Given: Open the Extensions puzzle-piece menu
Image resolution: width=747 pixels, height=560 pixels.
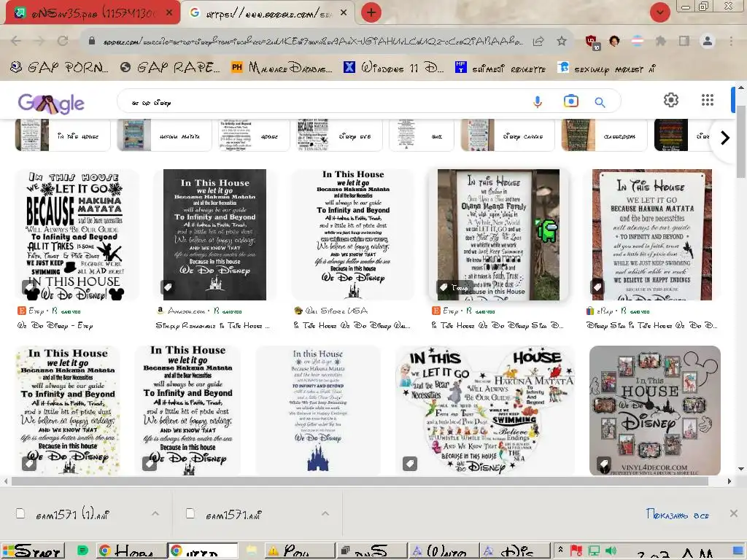Looking at the screenshot, I should 661,41.
